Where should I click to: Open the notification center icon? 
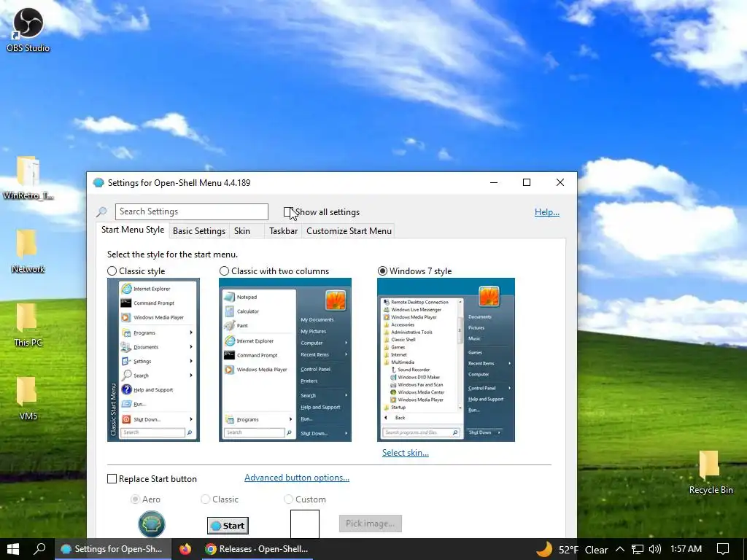tap(723, 549)
